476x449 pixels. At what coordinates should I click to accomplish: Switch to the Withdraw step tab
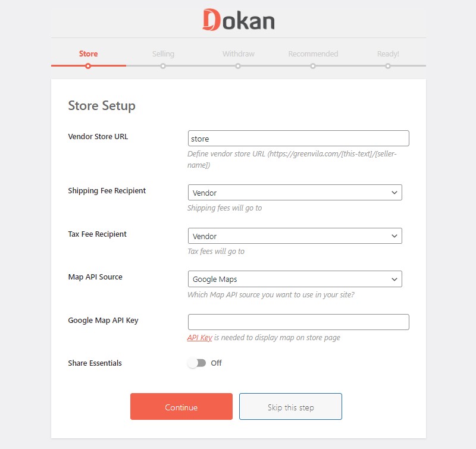click(x=239, y=54)
